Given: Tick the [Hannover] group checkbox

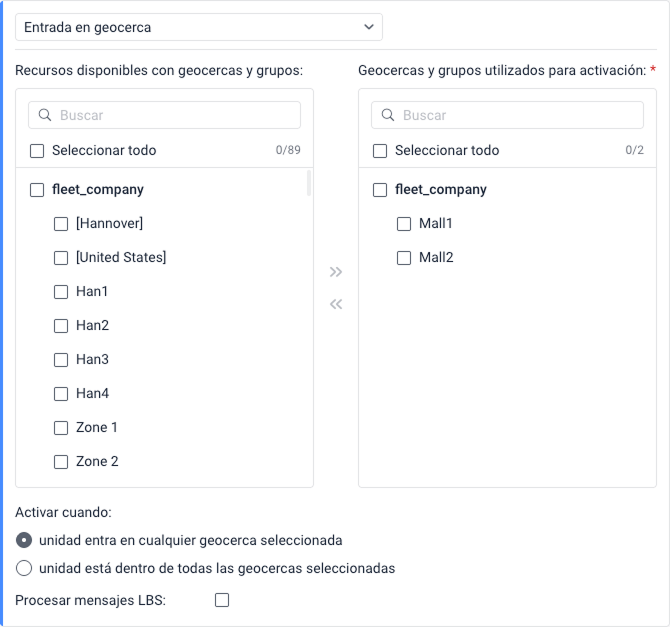Looking at the screenshot, I should [x=61, y=224].
